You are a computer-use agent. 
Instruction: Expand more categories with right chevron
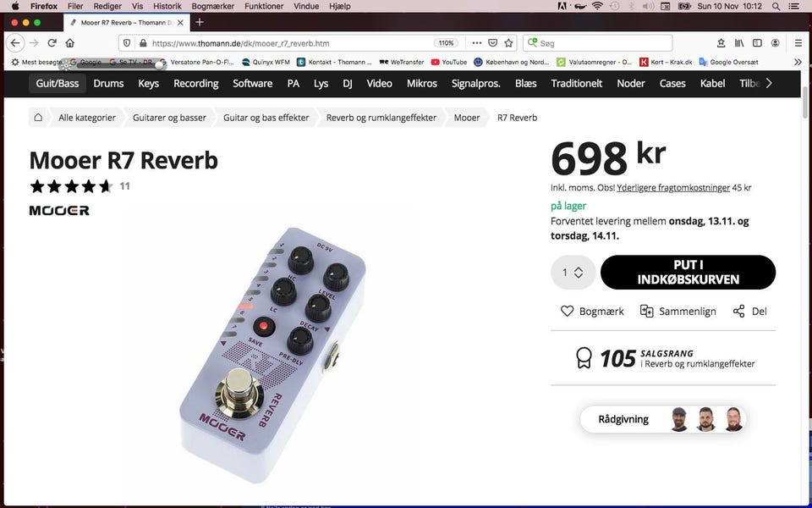tap(769, 83)
